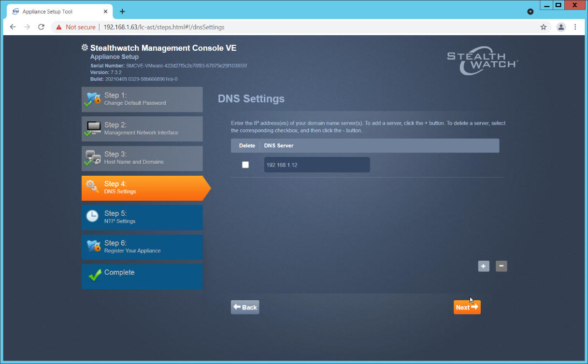This screenshot has height=364, width=588.
Task: Click the Stealthwatch Management Console gear icon
Action: point(85,48)
